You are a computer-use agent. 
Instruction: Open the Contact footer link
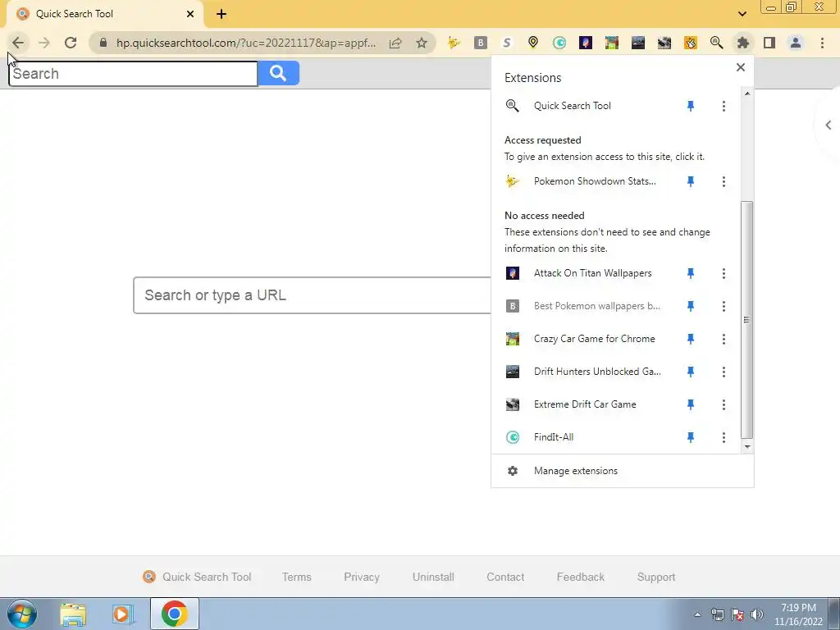(505, 577)
